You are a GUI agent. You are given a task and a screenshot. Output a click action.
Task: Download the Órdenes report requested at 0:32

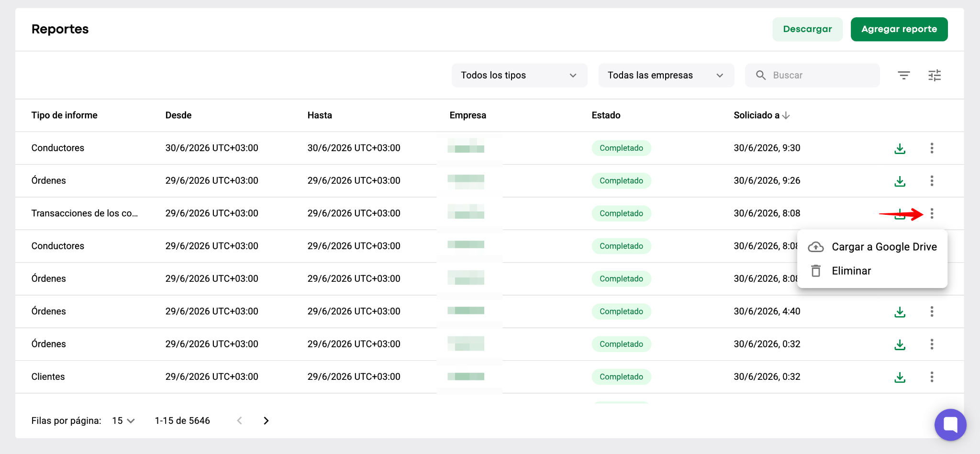900,344
